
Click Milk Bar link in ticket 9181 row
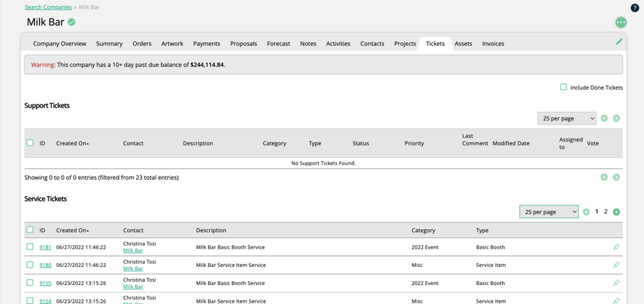133,251
